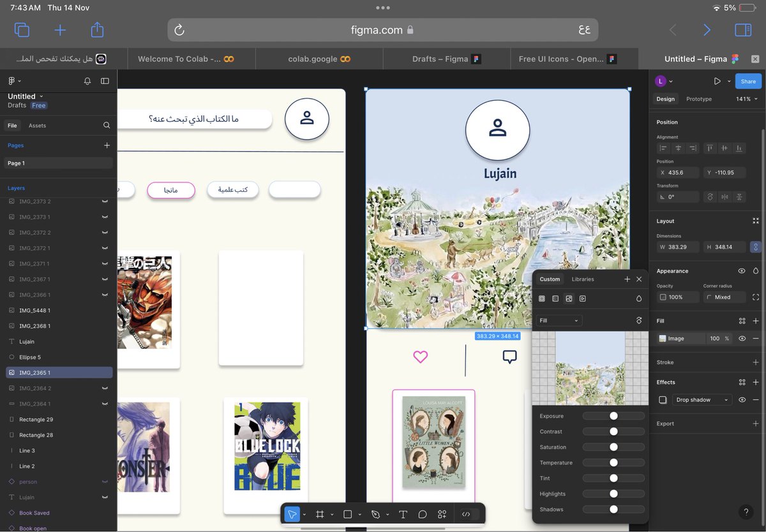Open the notifications bell

tap(87, 81)
